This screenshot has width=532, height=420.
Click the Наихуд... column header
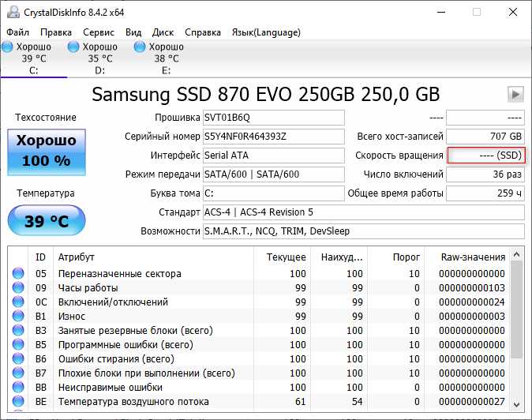(339, 257)
